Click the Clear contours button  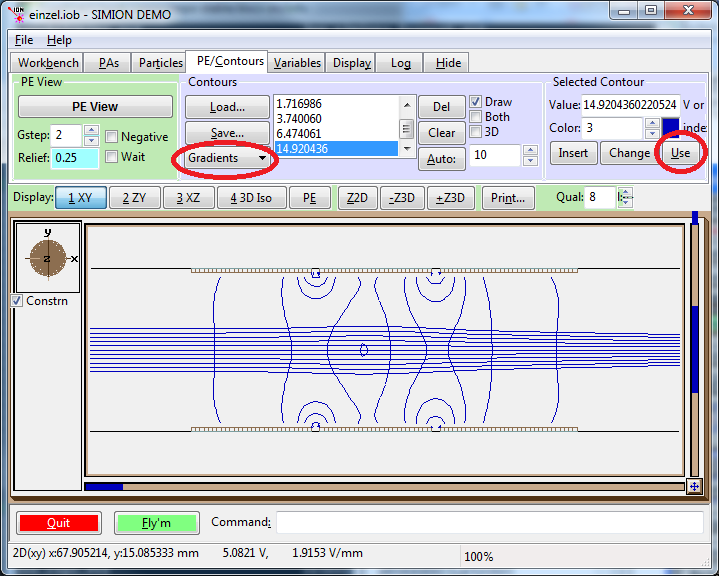(442, 133)
